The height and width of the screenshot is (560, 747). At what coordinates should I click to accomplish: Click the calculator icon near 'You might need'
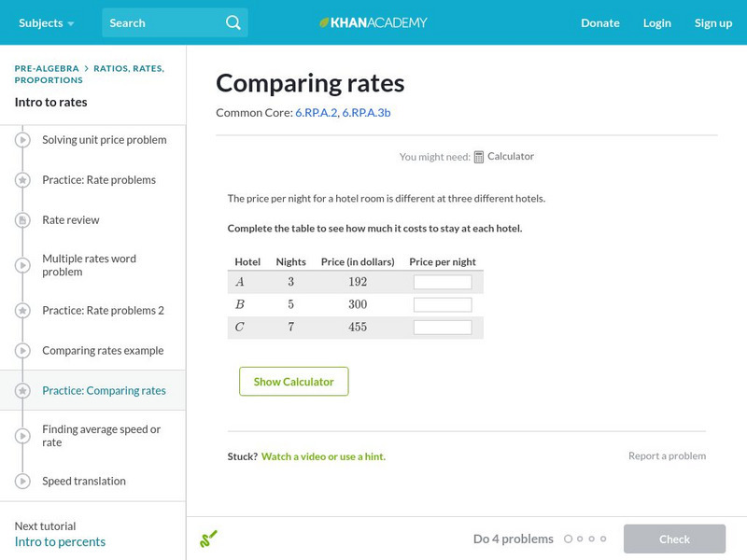479,157
